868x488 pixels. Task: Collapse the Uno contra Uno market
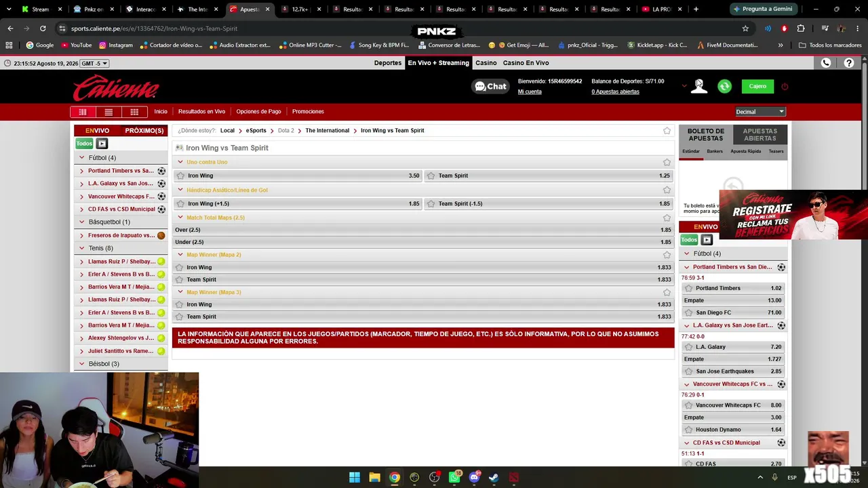pyautogui.click(x=180, y=162)
